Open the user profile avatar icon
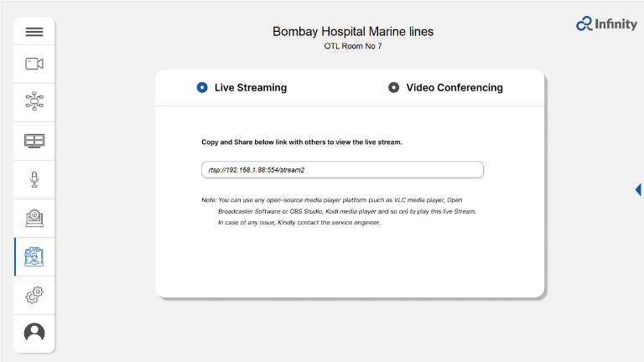The width and height of the screenshot is (644, 362). pos(34,333)
